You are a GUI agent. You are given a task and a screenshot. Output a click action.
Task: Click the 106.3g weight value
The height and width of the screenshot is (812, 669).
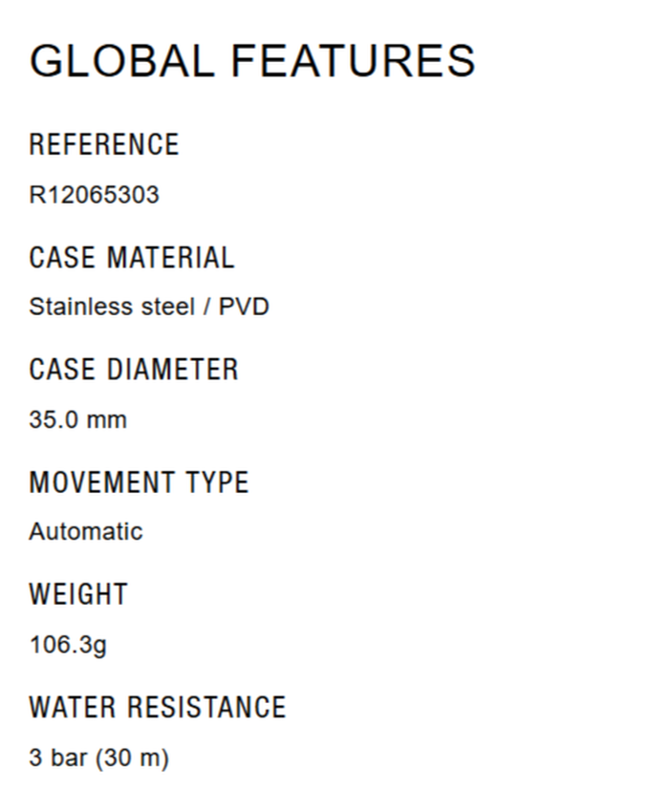(x=68, y=645)
